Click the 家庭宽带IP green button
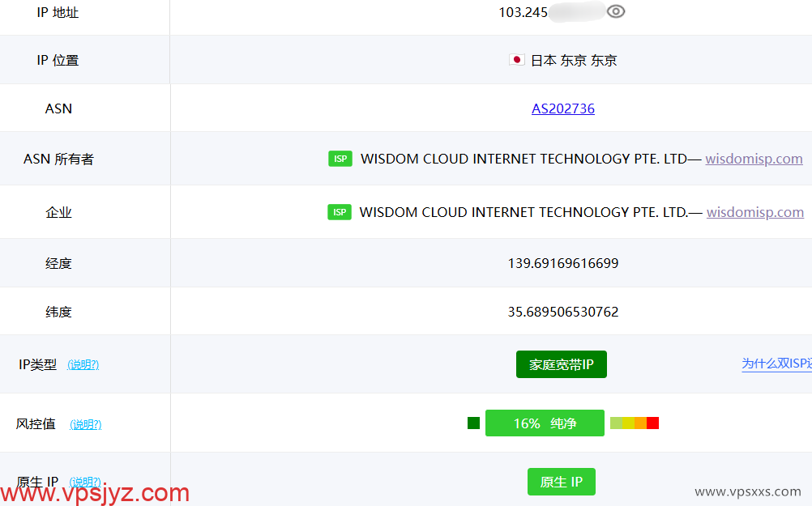Viewport: 812px width, 506px height. 562,364
